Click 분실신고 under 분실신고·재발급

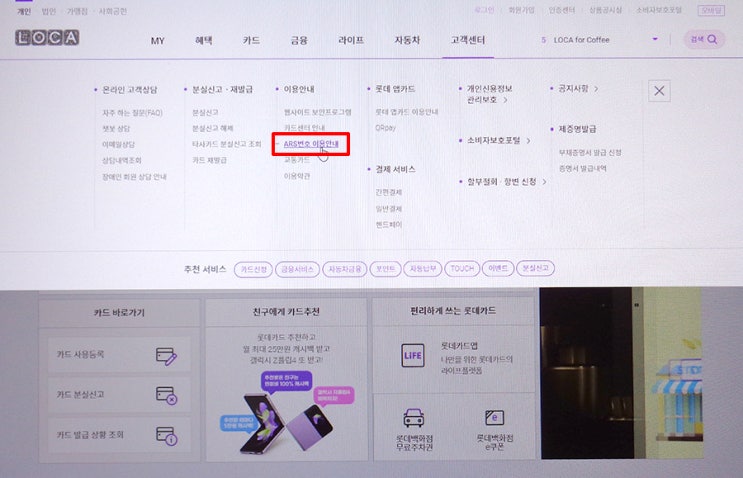(x=205, y=112)
